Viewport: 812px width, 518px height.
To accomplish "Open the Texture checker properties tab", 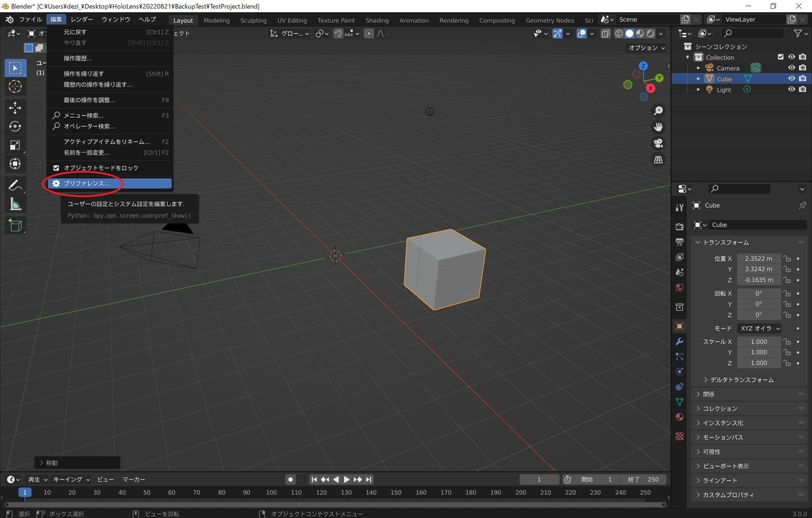I will point(679,436).
